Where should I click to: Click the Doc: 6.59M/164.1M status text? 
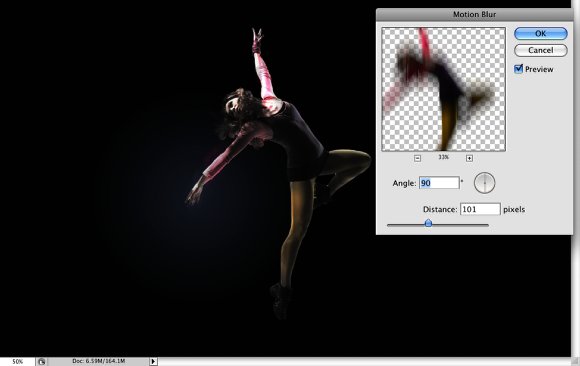point(98,361)
